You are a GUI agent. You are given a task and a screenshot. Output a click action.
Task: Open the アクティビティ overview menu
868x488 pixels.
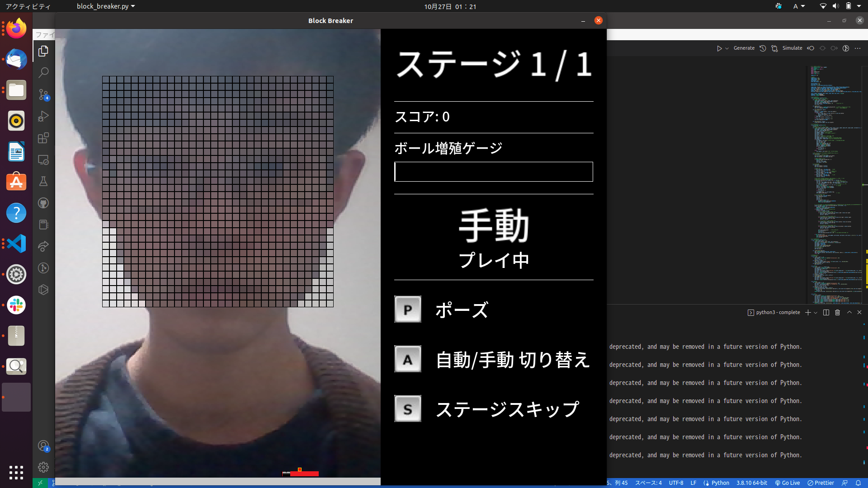[x=28, y=6]
